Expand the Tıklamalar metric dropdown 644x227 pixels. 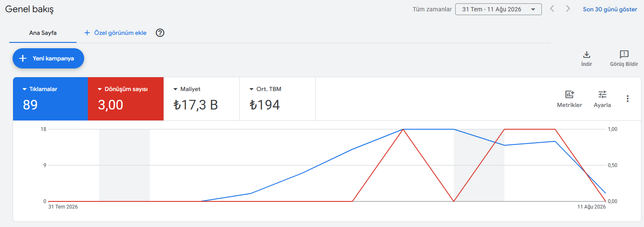pyautogui.click(x=25, y=89)
